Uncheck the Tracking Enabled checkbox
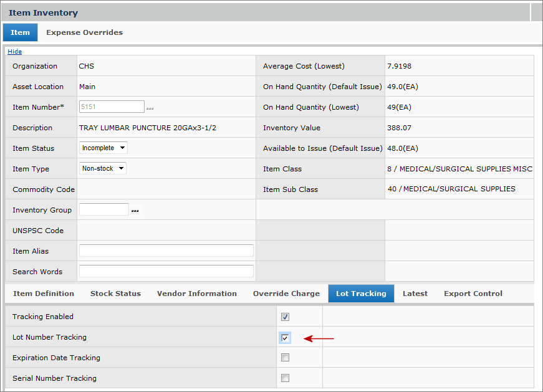Viewport: 543px width, 392px height. tap(285, 317)
